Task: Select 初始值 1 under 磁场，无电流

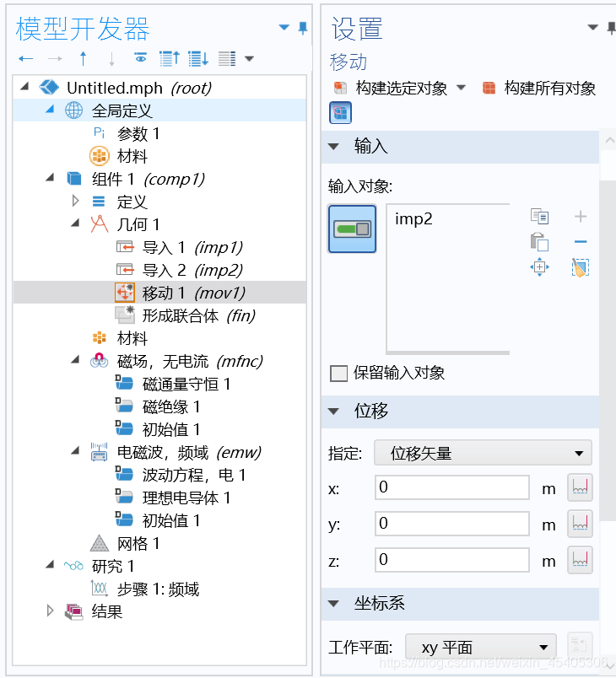Action: [171, 430]
